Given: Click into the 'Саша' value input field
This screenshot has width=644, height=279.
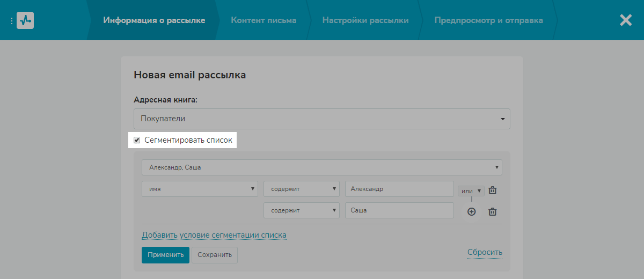Looking at the screenshot, I should (x=399, y=210).
